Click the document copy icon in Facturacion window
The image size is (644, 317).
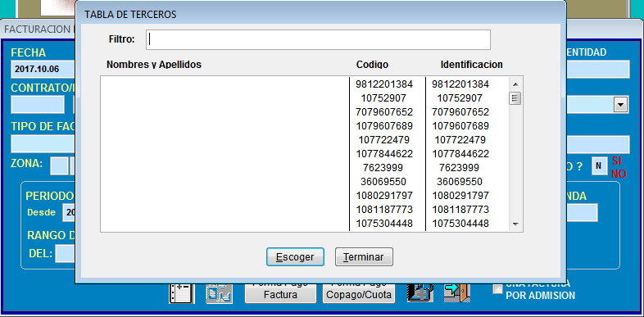(219, 293)
